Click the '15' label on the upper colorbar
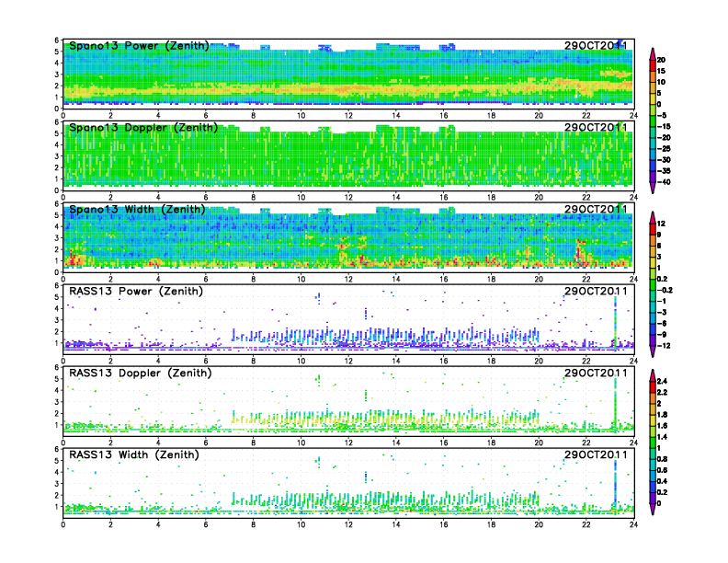Viewport: 728px width, 563px height. click(661, 71)
